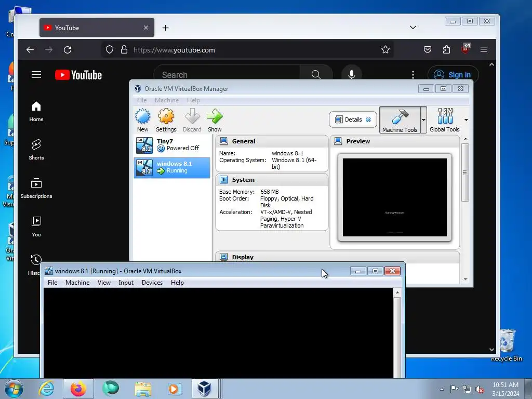
Task: Click the extension icon with 34 badge
Action: [x=466, y=48]
